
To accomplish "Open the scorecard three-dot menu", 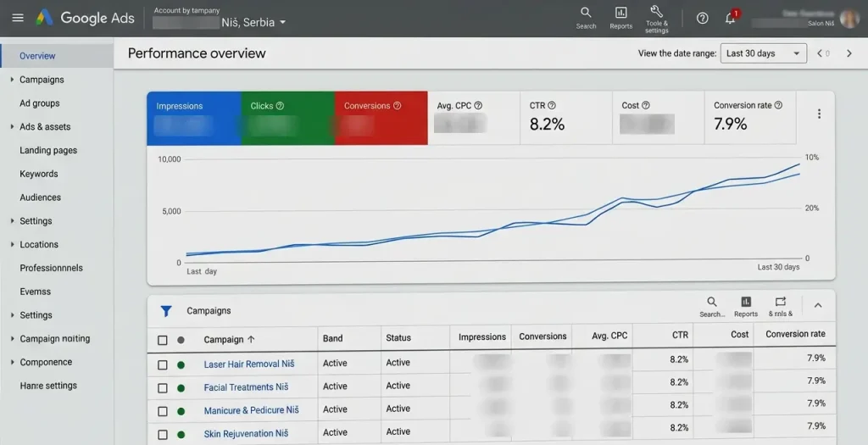I will [x=819, y=114].
